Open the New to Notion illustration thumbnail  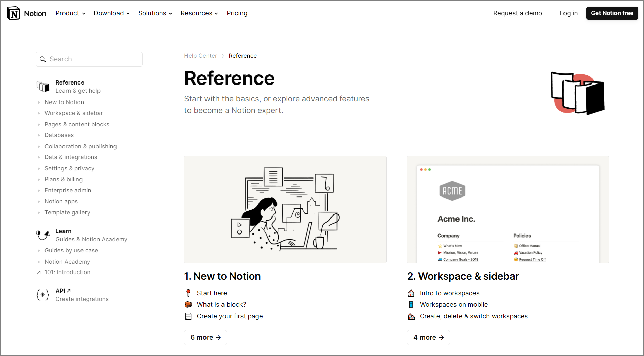[x=285, y=209]
